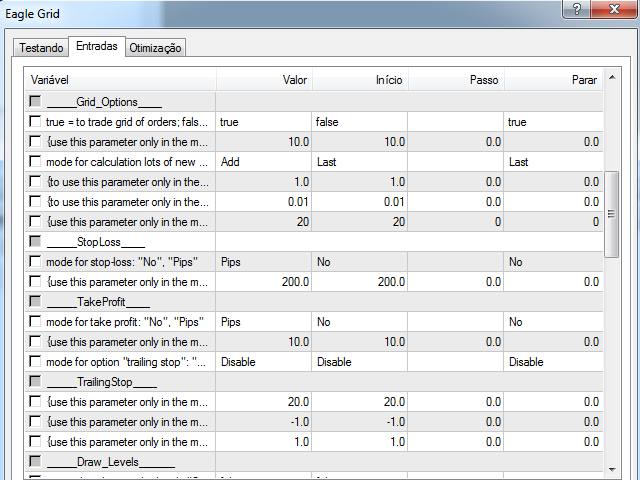The image size is (640, 480).
Task: Tick the checkbox of the row valued 0.01
Action: tap(35, 201)
